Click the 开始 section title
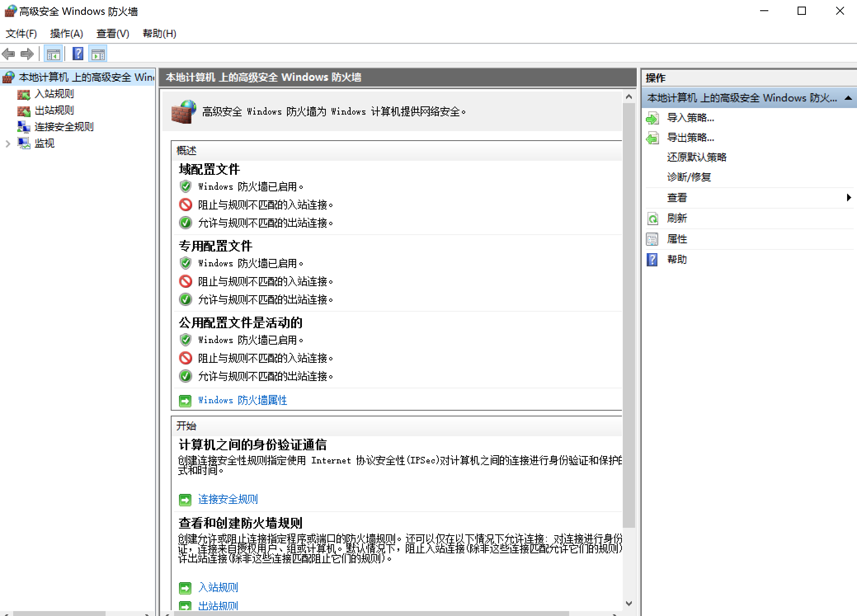The image size is (857, 616). coord(186,426)
